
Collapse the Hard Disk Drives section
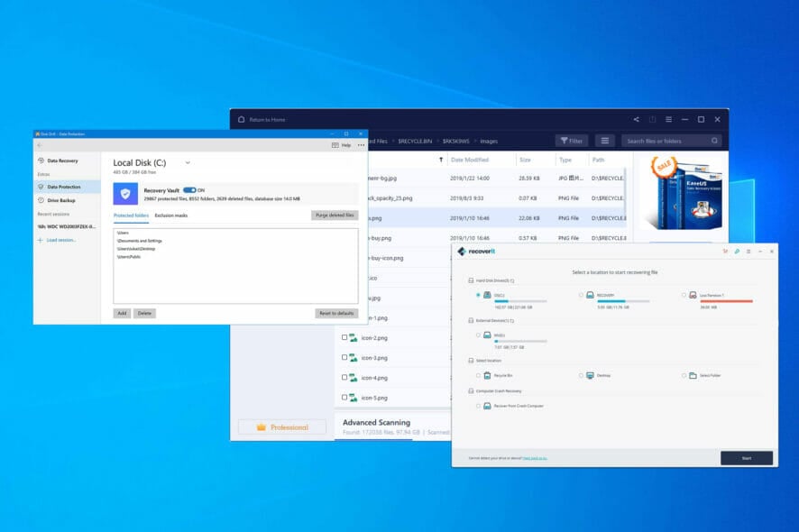[x=470, y=280]
